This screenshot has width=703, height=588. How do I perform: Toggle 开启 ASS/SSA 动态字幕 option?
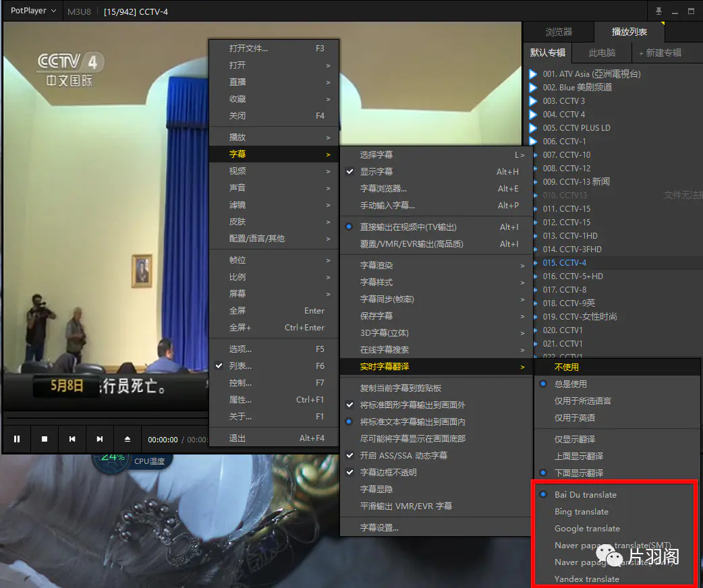click(403, 456)
